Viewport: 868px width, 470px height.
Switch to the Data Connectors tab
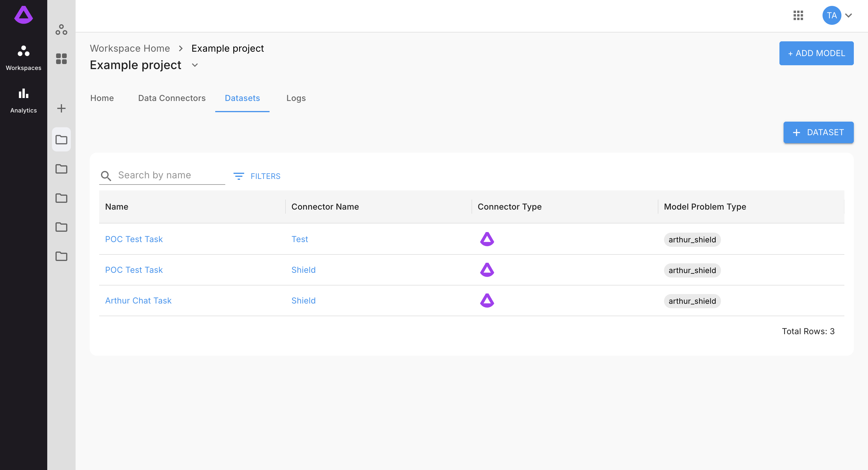point(172,98)
